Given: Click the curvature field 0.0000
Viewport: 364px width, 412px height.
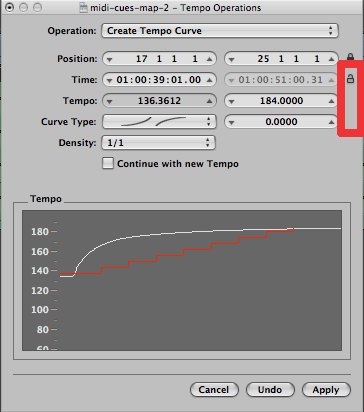Looking at the screenshot, I should 281,122.
